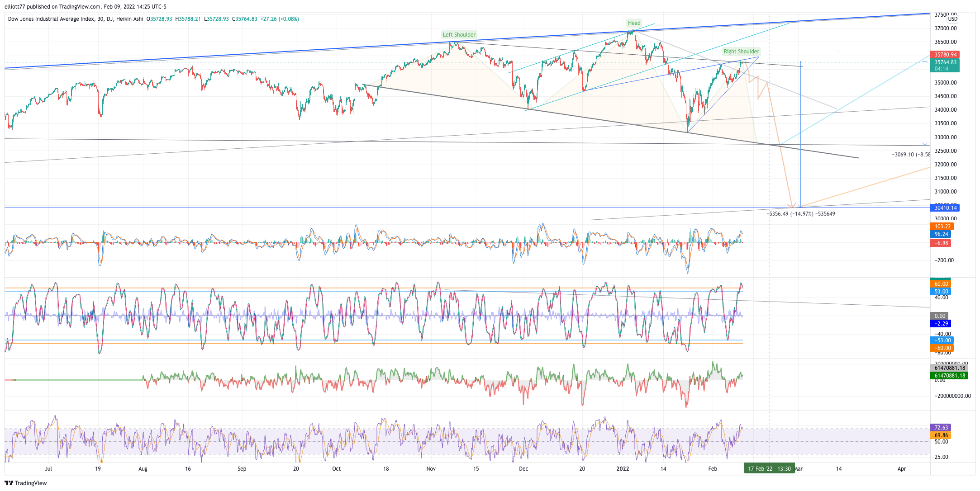The height and width of the screenshot is (491, 980).
Task: Click the blue -53.00 level label
Action: [x=942, y=340]
